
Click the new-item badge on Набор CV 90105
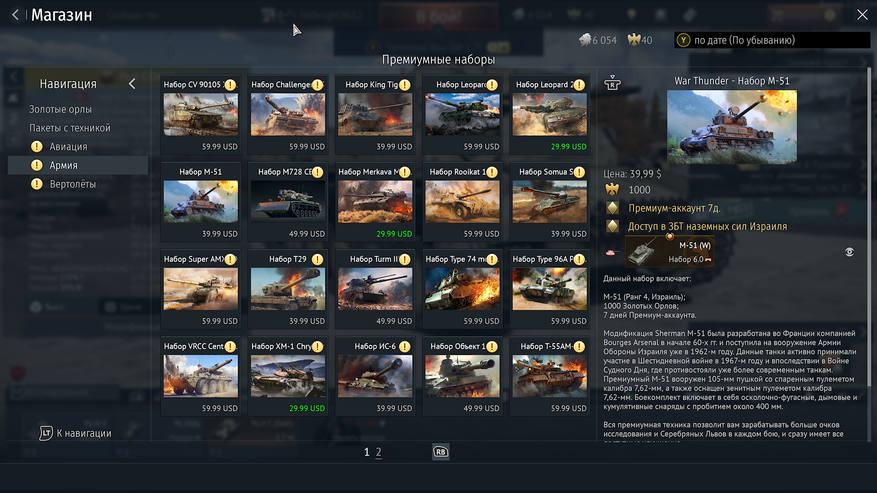pyautogui.click(x=230, y=84)
